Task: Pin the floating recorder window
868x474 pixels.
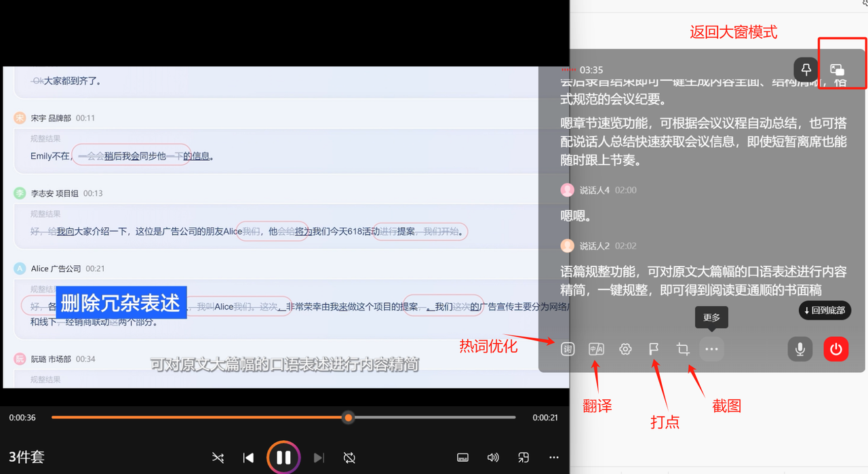Action: pos(806,69)
